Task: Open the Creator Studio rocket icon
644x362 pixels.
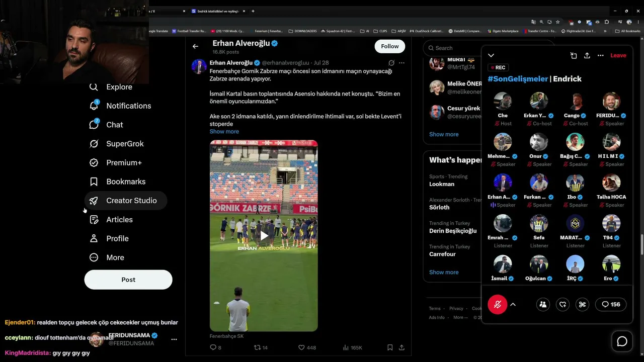Action: 94,201
